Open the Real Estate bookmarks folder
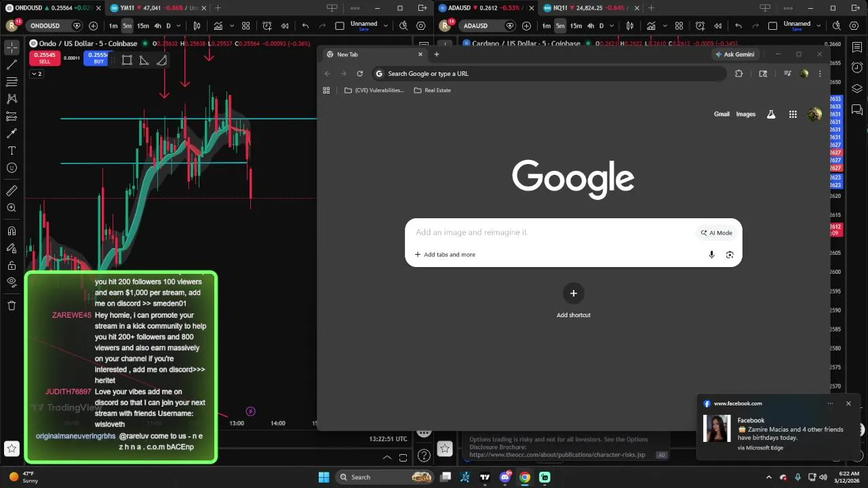868x488 pixels. 432,90
